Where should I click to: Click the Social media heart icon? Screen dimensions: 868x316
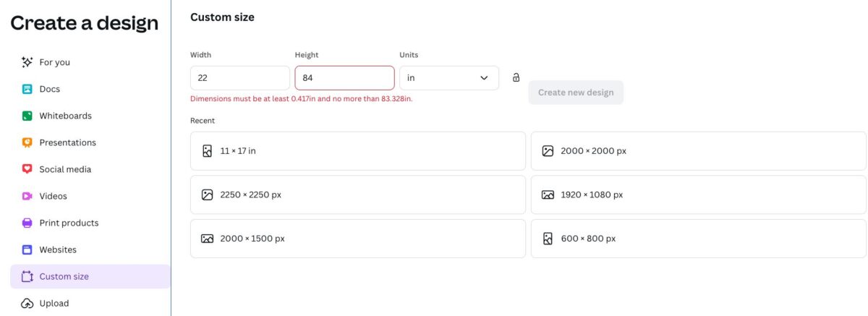[x=27, y=169]
